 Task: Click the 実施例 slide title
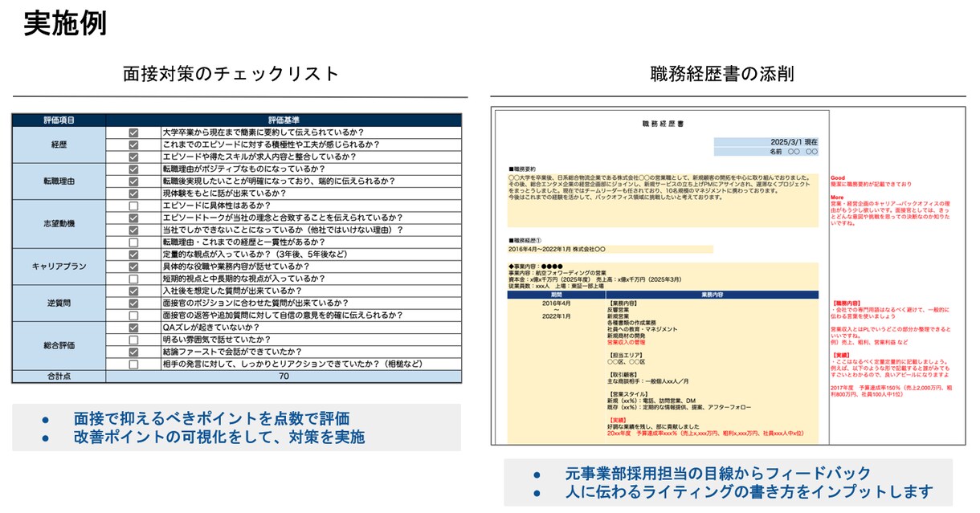point(65,22)
